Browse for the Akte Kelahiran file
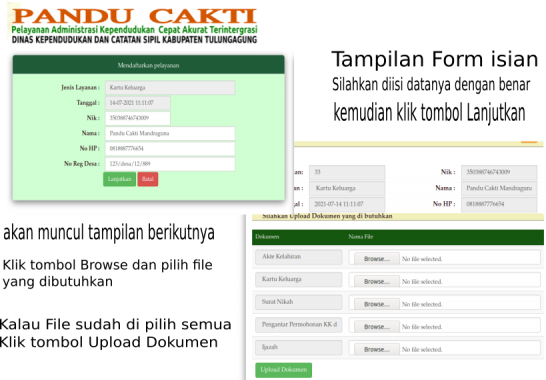 [x=376, y=259]
